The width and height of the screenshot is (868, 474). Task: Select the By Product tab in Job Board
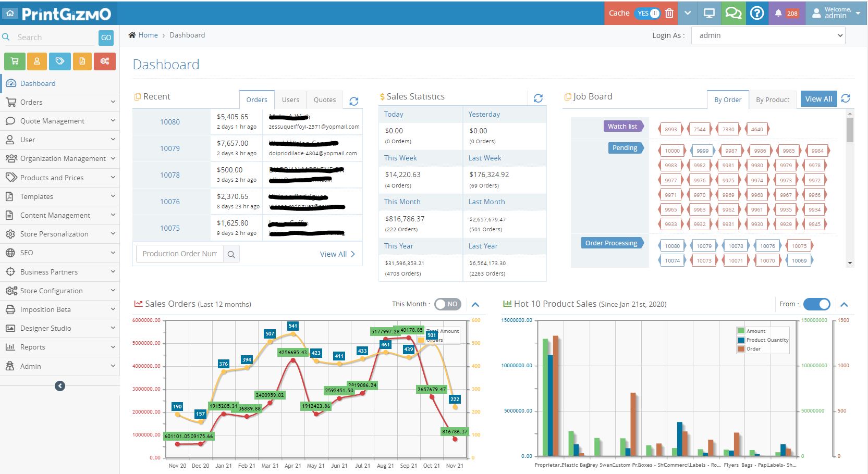773,99
